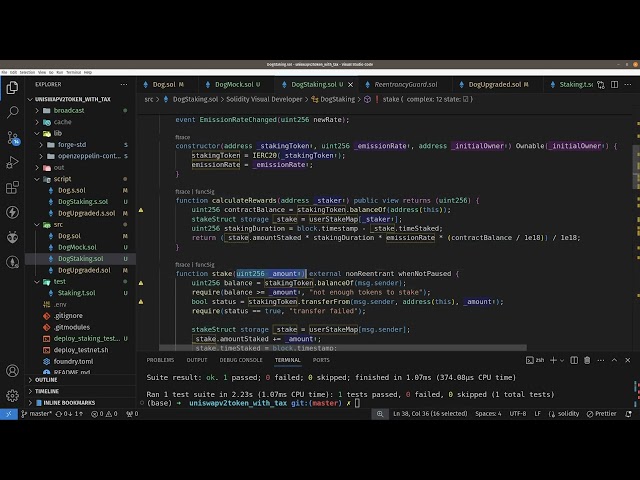The width and height of the screenshot is (640, 480).
Task: Maximize the panel with the caret-up icon
Action: 614,360
